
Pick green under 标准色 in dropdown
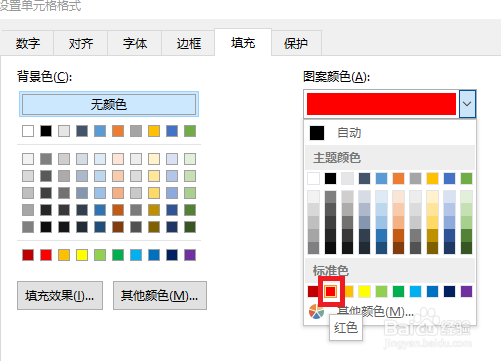(x=398, y=291)
